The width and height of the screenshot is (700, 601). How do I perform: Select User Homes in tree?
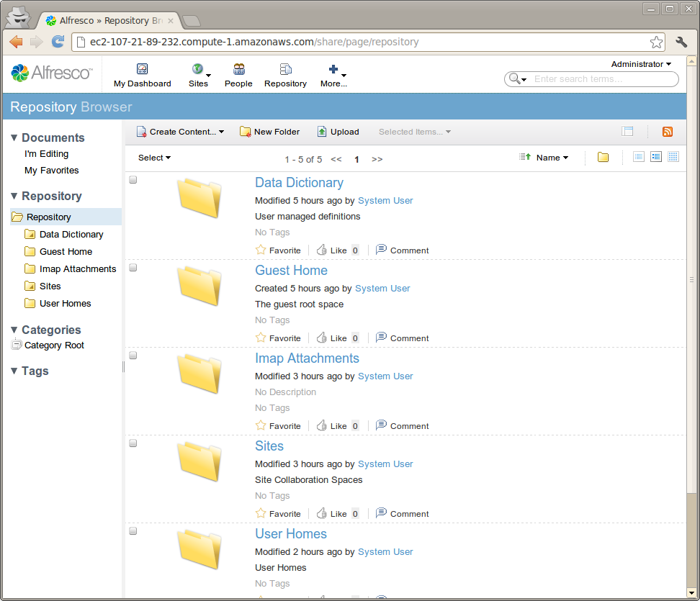click(x=66, y=304)
